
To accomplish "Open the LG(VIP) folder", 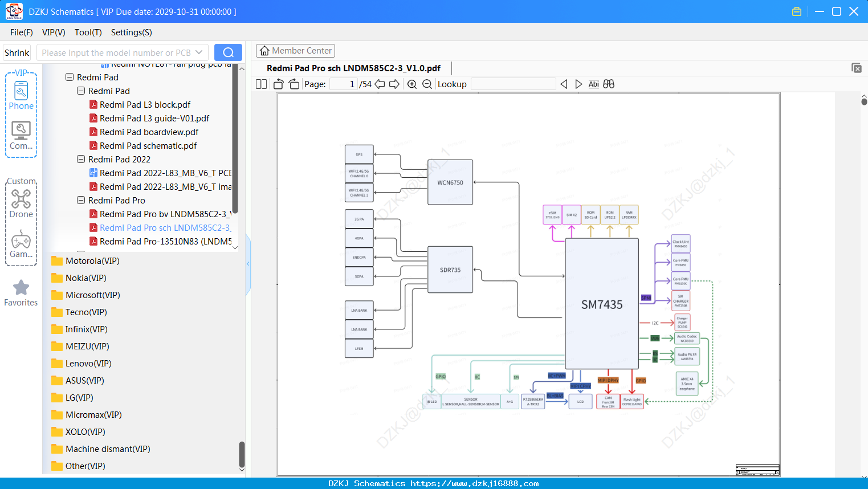I will tap(72, 398).
